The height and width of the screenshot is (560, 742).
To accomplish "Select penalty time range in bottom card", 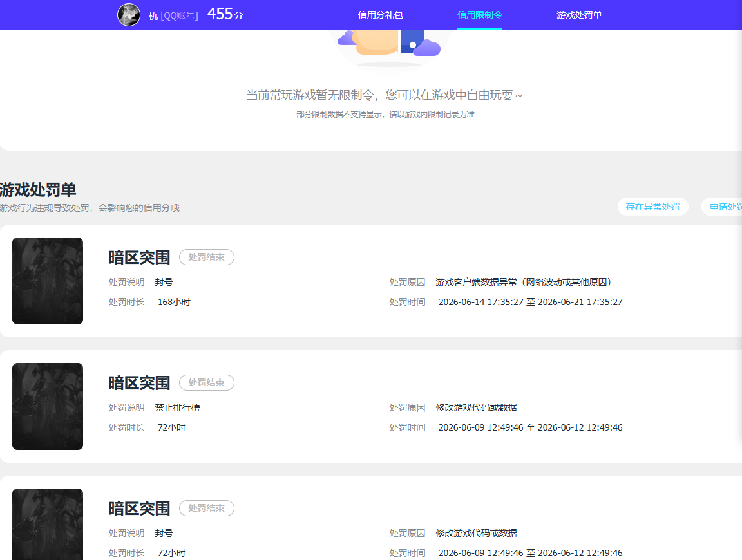I will click(x=531, y=553).
